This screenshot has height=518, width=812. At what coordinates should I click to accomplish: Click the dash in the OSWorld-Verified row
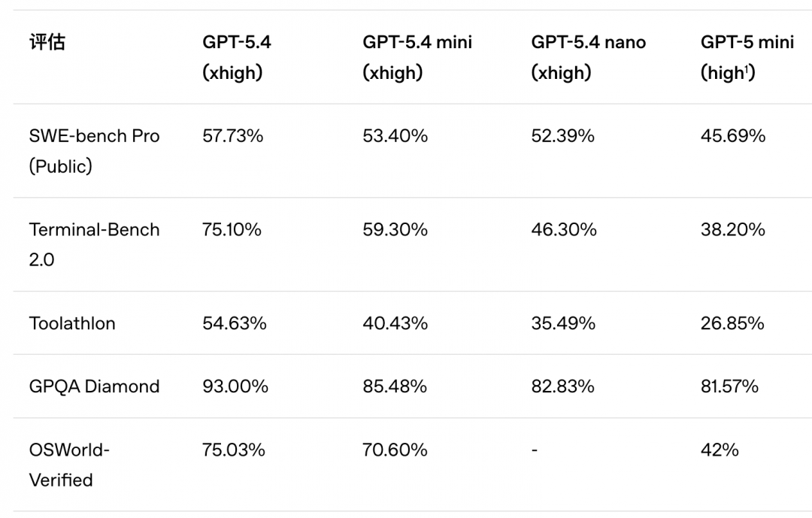tap(535, 450)
